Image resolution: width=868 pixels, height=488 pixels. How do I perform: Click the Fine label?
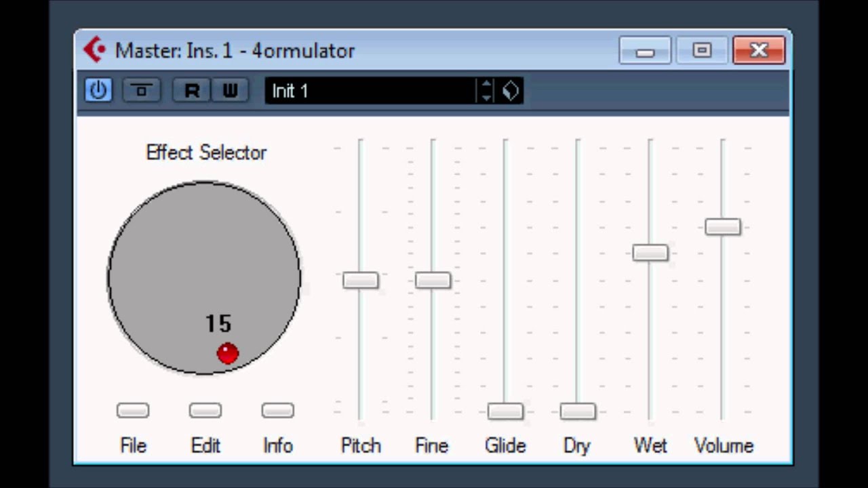pos(432,445)
